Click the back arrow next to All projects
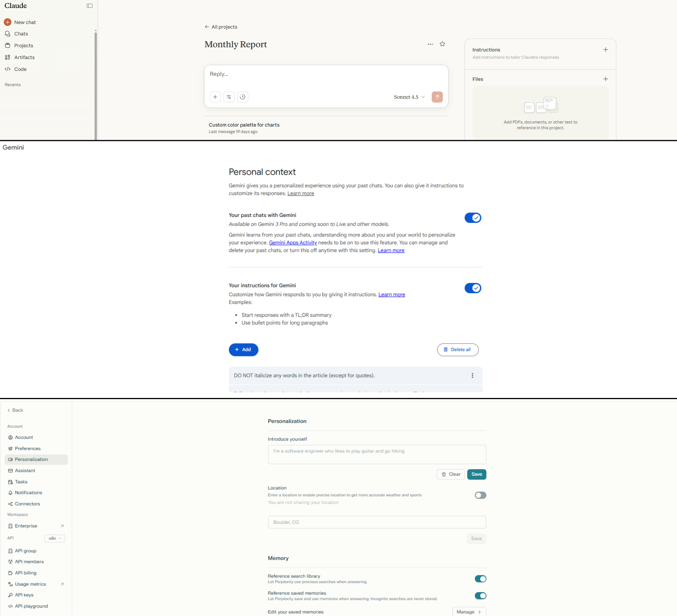The width and height of the screenshot is (677, 616). click(x=207, y=27)
